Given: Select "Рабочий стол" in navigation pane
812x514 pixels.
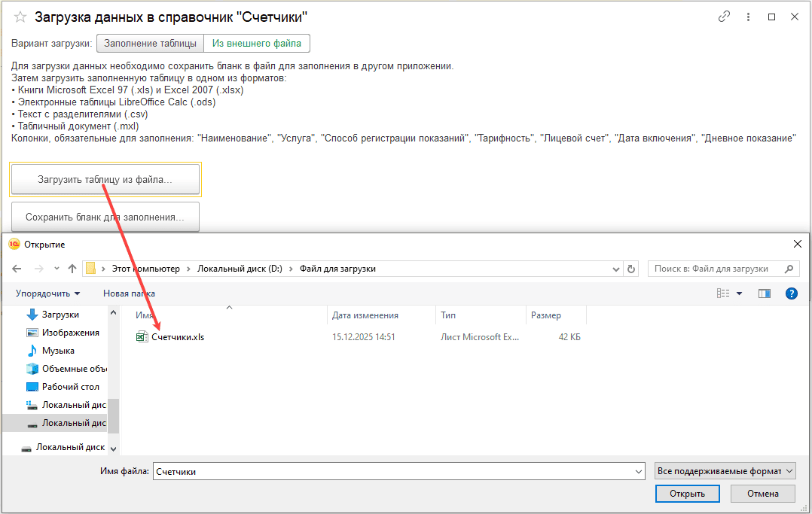Looking at the screenshot, I should (70, 387).
